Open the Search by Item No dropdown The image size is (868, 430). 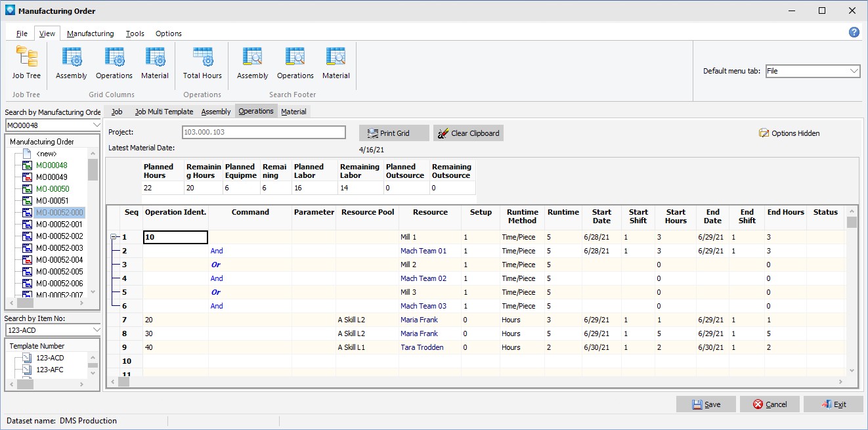pyautogui.click(x=97, y=330)
